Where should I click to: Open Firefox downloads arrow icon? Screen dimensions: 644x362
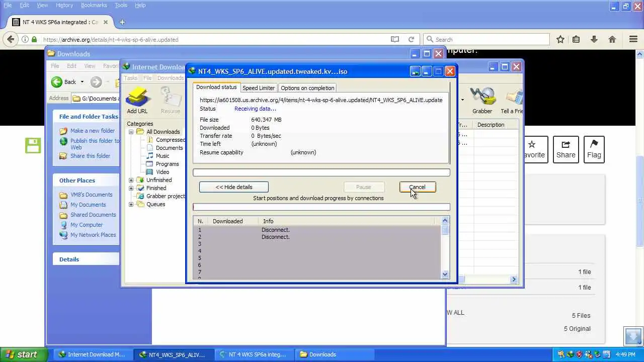594,39
